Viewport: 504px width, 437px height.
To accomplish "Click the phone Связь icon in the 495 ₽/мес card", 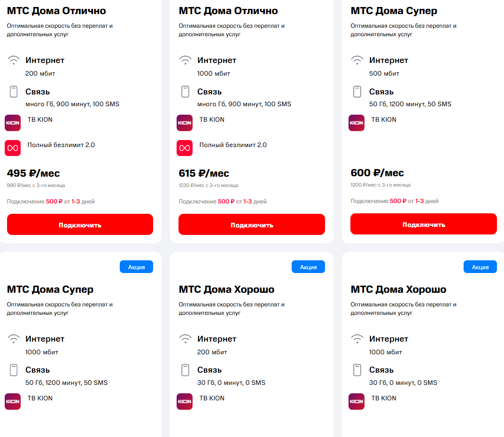I will [14, 92].
